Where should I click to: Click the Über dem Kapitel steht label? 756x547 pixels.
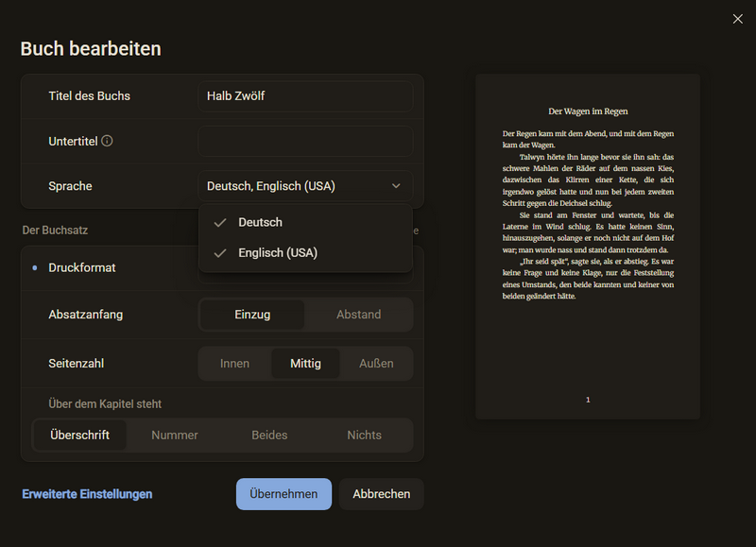(x=105, y=403)
